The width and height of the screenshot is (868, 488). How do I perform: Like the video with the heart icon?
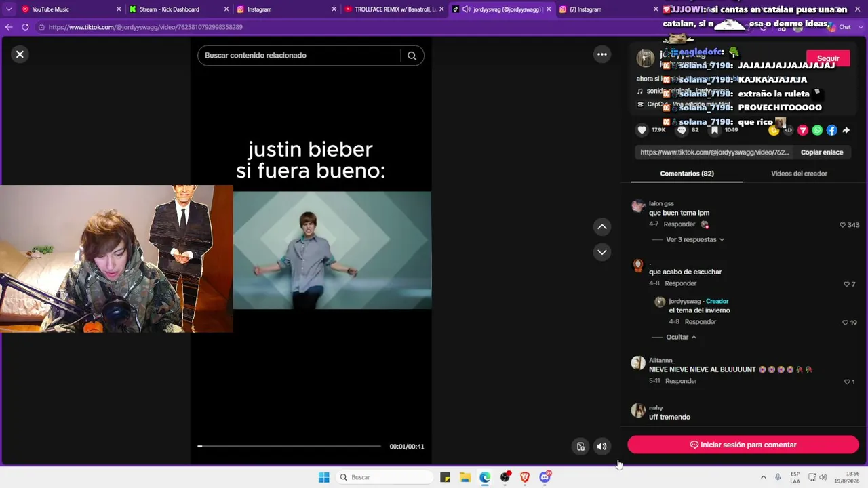[x=642, y=130]
